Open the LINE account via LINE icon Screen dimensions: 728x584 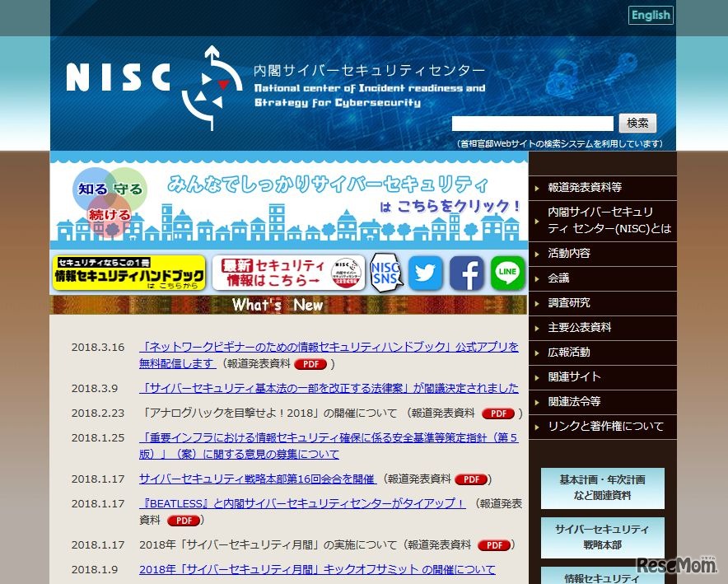click(x=506, y=273)
